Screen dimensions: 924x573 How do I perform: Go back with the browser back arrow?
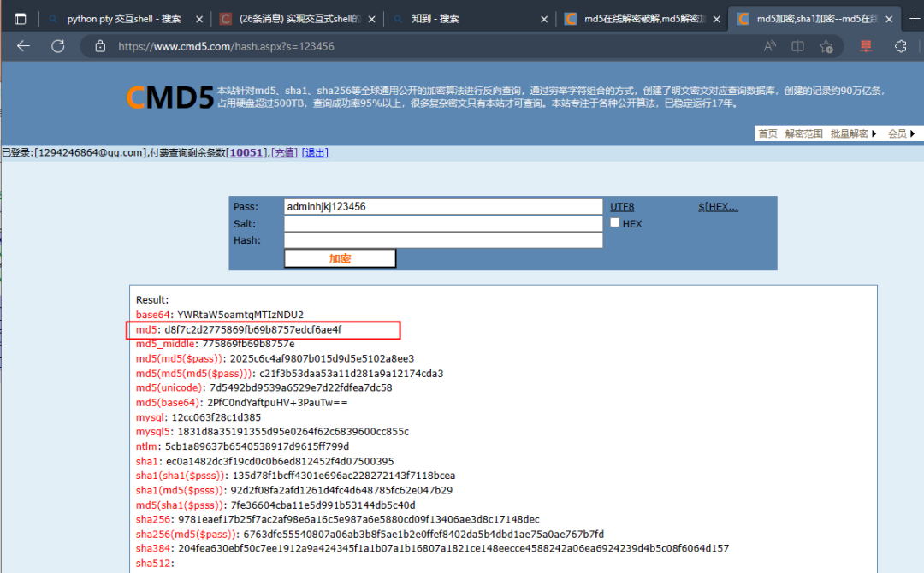tap(24, 46)
